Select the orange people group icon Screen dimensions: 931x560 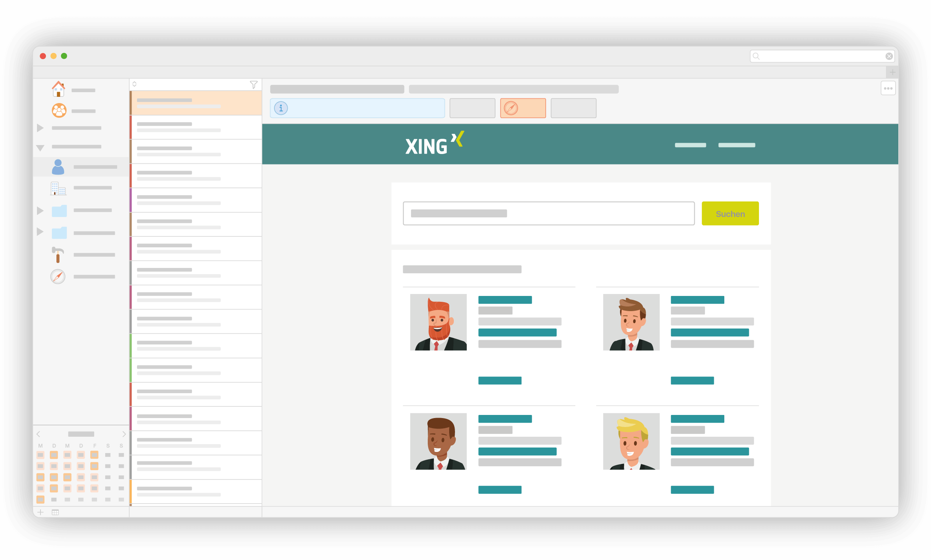pyautogui.click(x=59, y=110)
